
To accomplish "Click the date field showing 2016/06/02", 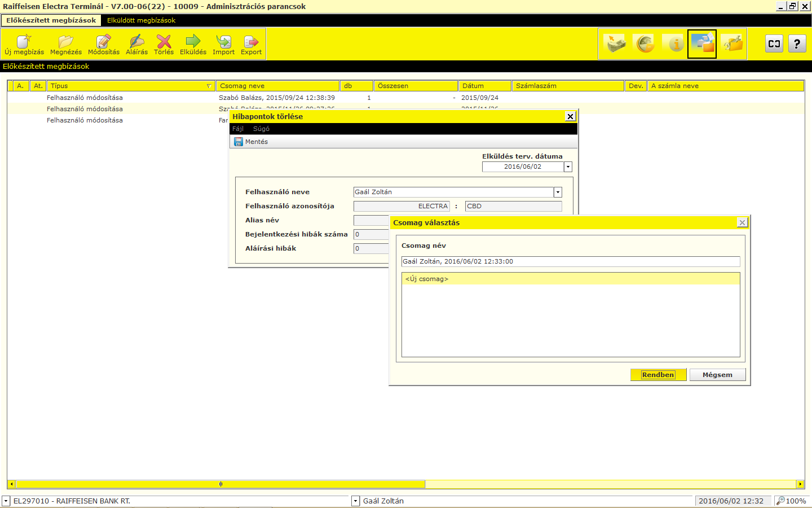I will tap(523, 167).
